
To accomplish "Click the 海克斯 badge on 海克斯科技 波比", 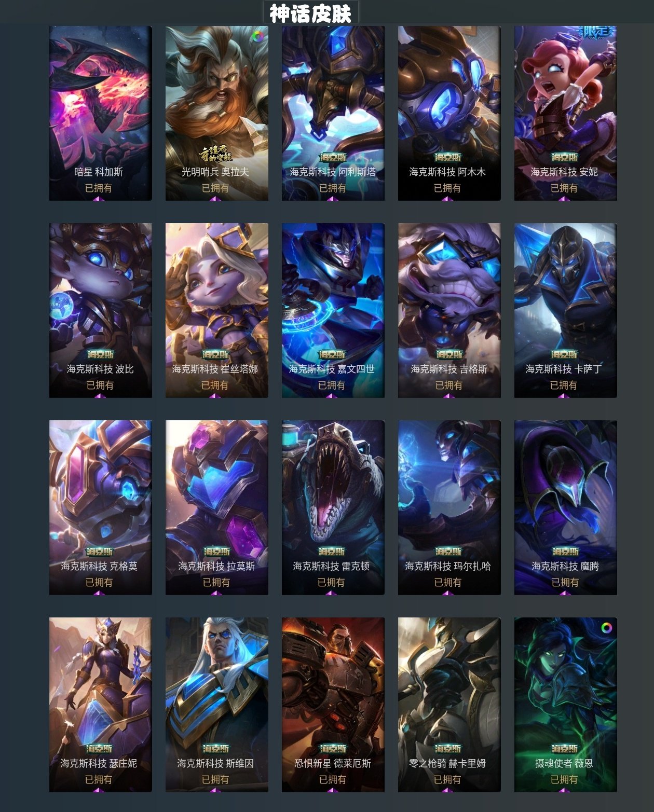I will (100, 354).
